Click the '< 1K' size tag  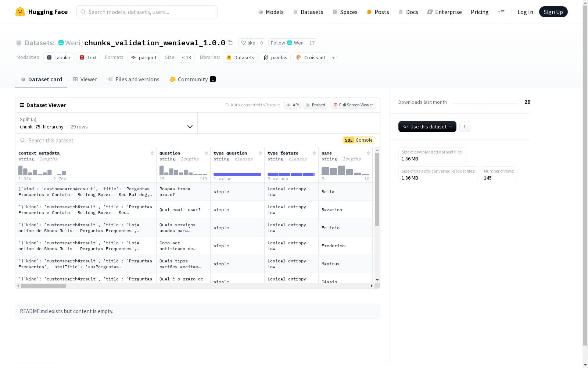[187, 57]
